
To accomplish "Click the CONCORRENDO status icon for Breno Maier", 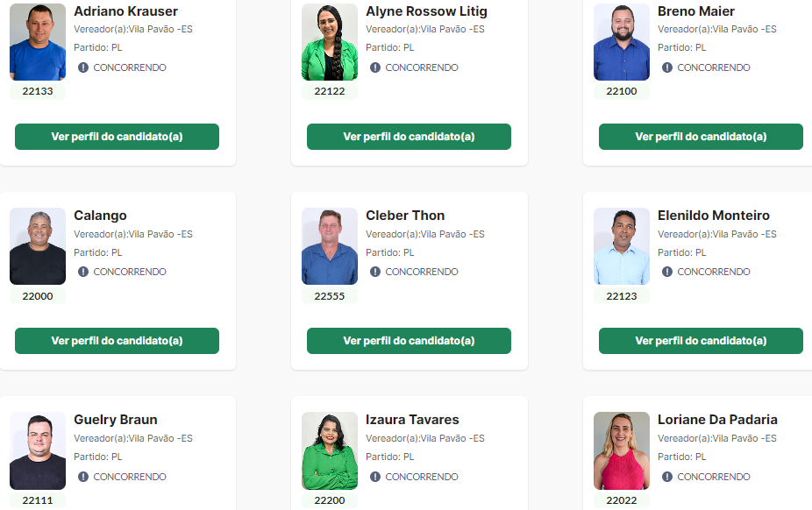I will [x=667, y=67].
